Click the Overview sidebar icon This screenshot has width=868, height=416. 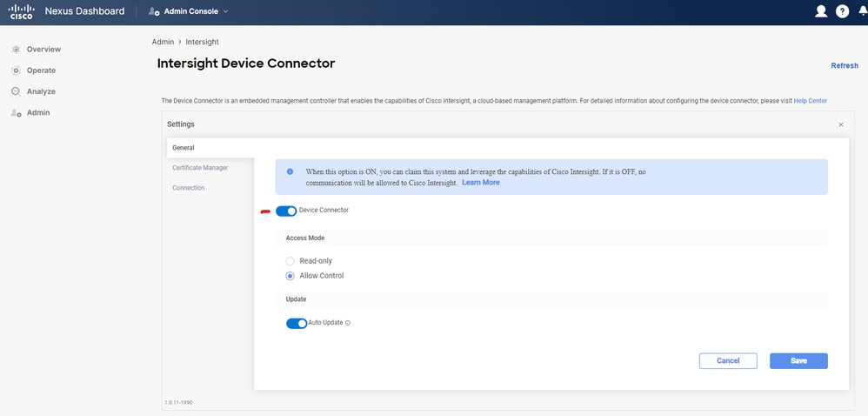[16, 50]
